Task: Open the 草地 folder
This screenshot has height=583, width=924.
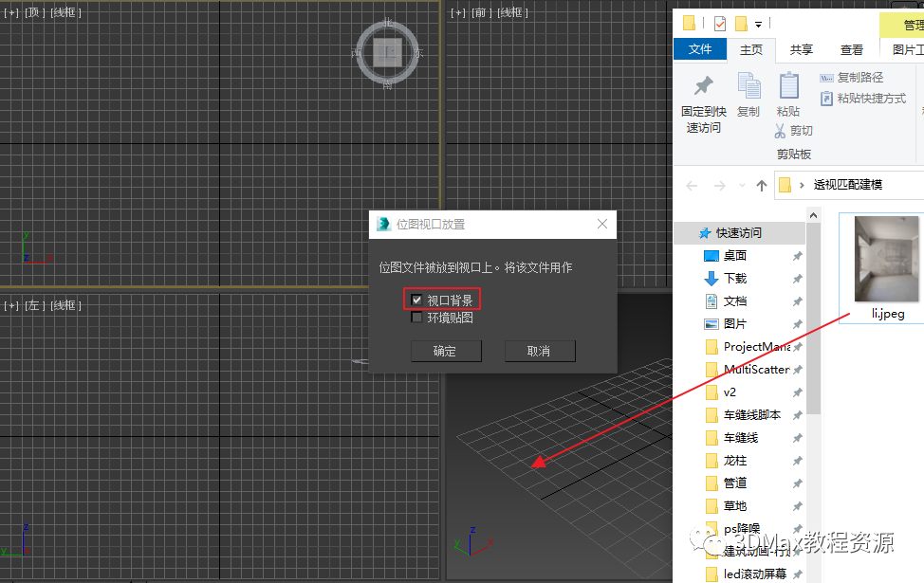Action: click(735, 506)
